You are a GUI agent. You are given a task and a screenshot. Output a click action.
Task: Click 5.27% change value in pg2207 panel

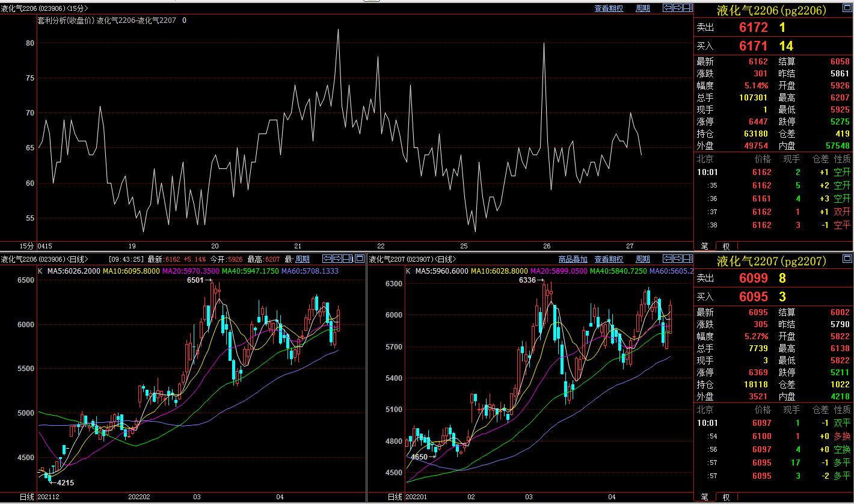tap(756, 336)
